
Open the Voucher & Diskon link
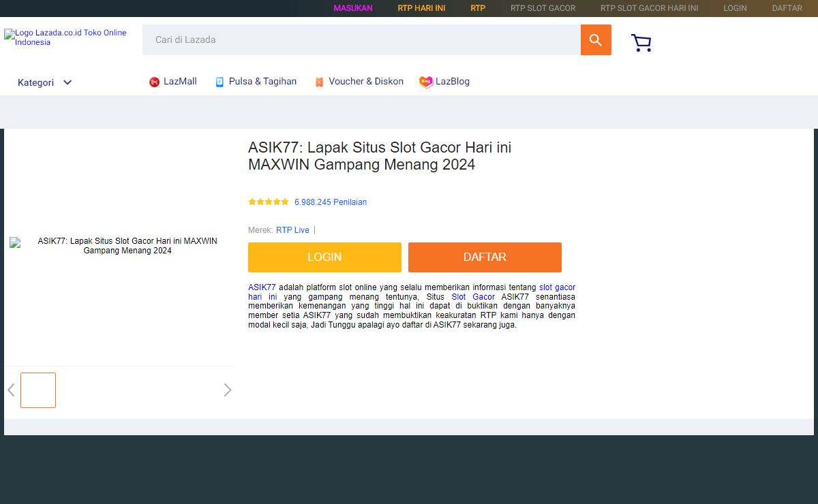(x=366, y=81)
